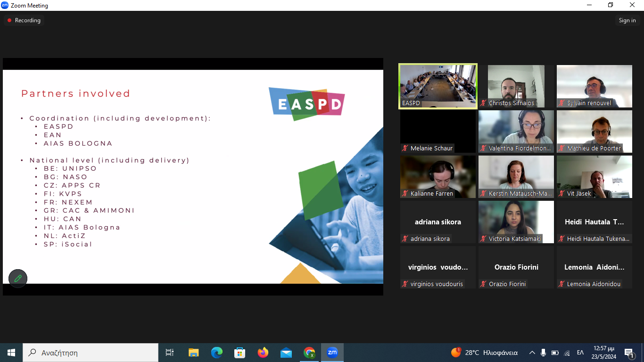Click muted mic icon beside Mathieu de Poorter
Image resolution: width=644 pixels, height=362 pixels.
click(x=561, y=148)
